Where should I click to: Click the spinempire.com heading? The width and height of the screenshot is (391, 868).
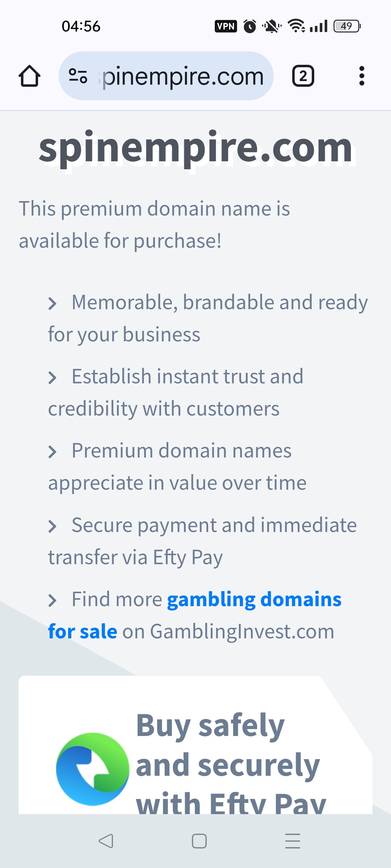click(195, 148)
